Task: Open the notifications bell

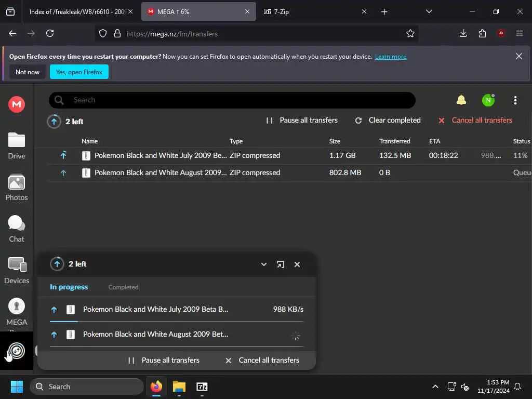Action: [461, 100]
